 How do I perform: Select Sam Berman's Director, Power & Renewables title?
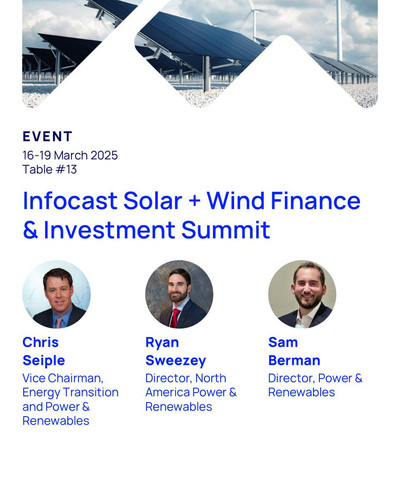tap(315, 385)
